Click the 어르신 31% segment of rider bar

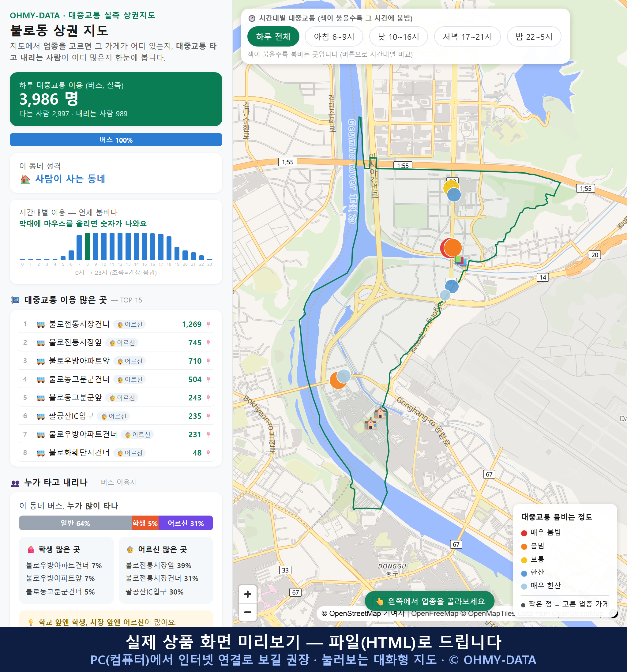[186, 523]
